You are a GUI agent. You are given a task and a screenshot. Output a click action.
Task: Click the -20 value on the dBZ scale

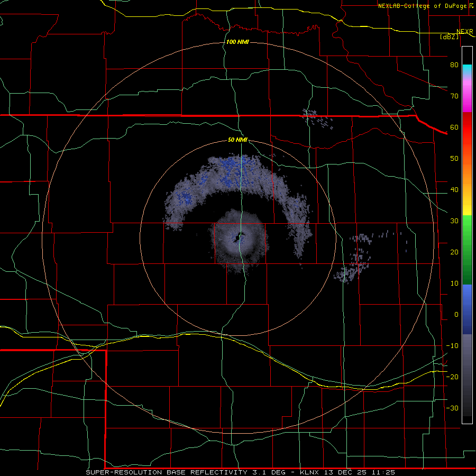(452, 377)
